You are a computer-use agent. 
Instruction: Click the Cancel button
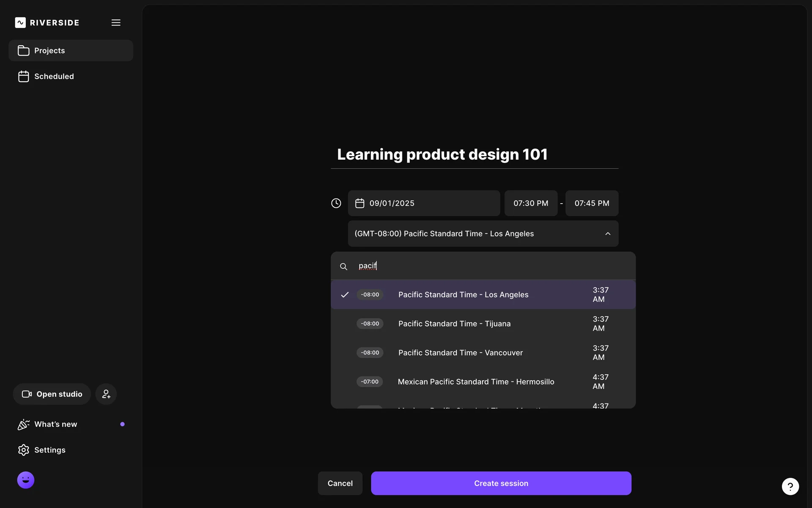[x=340, y=483]
